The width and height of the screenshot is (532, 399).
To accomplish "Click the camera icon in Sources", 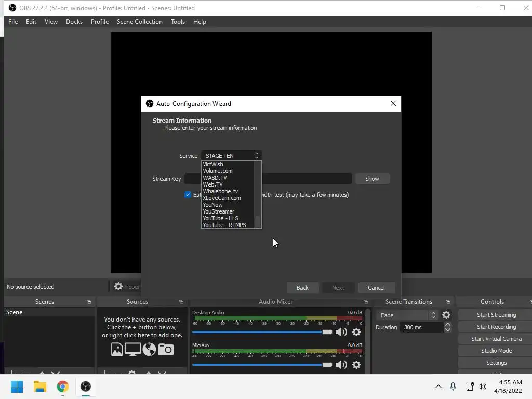I will (166, 349).
